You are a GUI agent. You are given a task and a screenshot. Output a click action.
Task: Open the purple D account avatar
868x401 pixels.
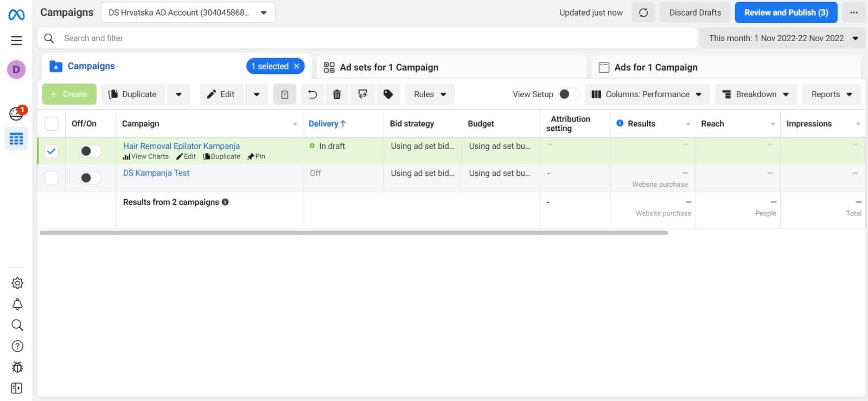tap(16, 69)
